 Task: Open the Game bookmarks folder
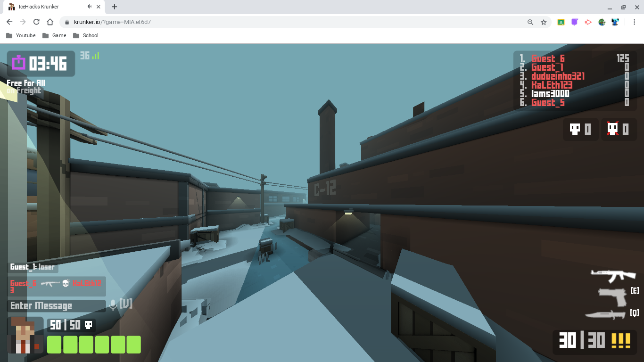[54, 35]
